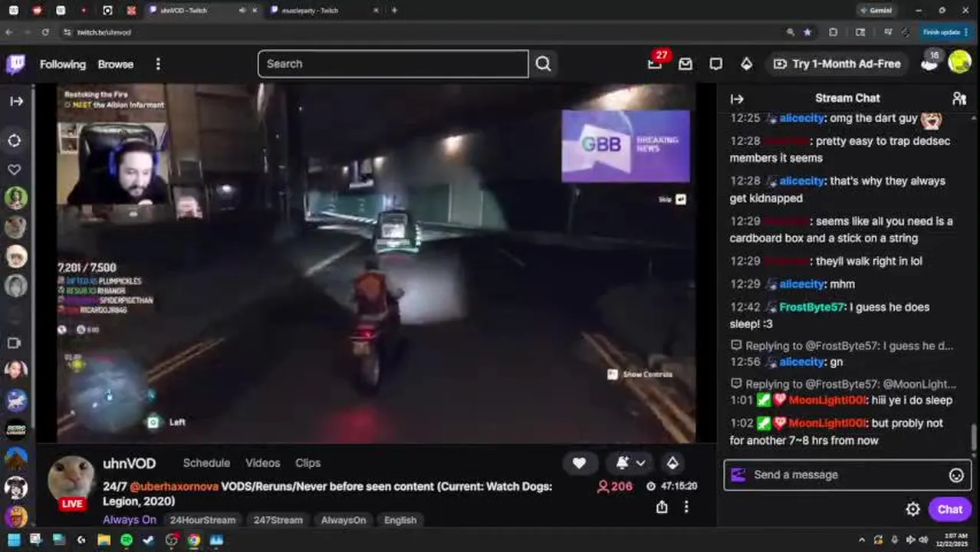This screenshot has height=552, width=980.
Task: Select the English tag
Action: pyautogui.click(x=400, y=520)
